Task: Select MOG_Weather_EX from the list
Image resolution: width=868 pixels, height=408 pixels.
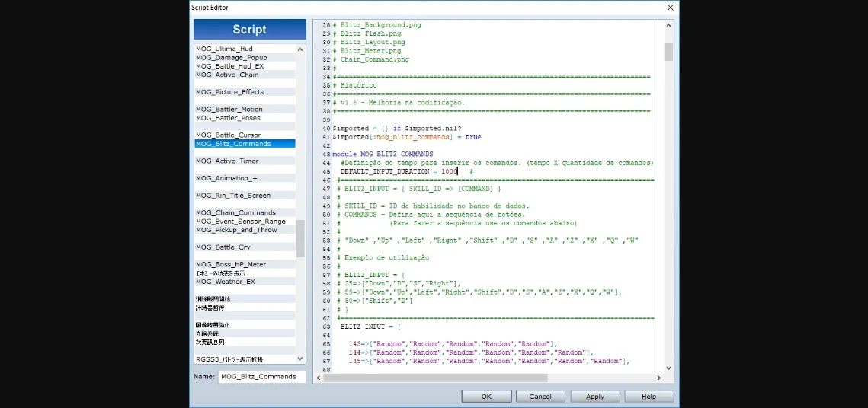Action: [x=225, y=282]
